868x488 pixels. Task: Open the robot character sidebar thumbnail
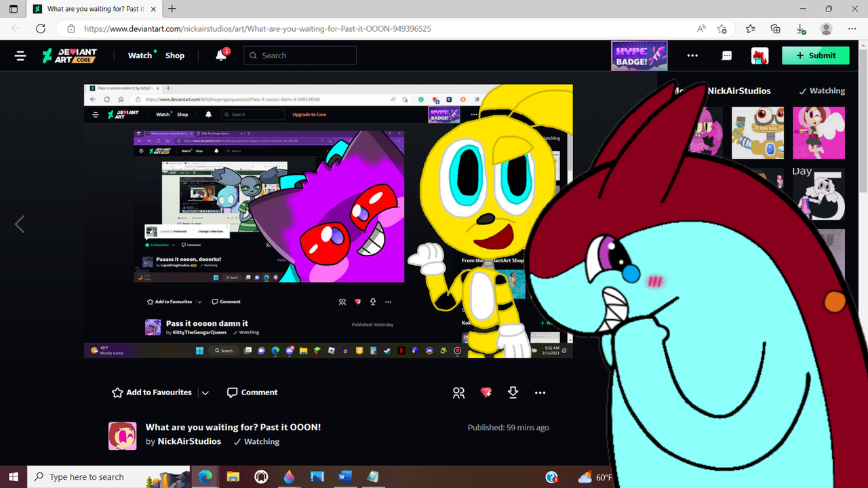[x=757, y=132]
